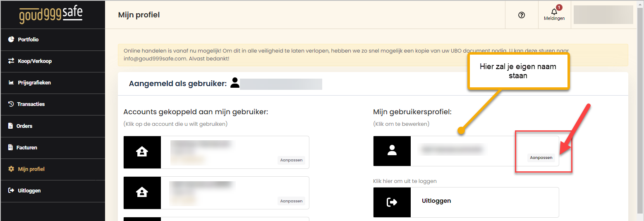
Task: Click the Portfolio pie chart icon
Action: 11,40
